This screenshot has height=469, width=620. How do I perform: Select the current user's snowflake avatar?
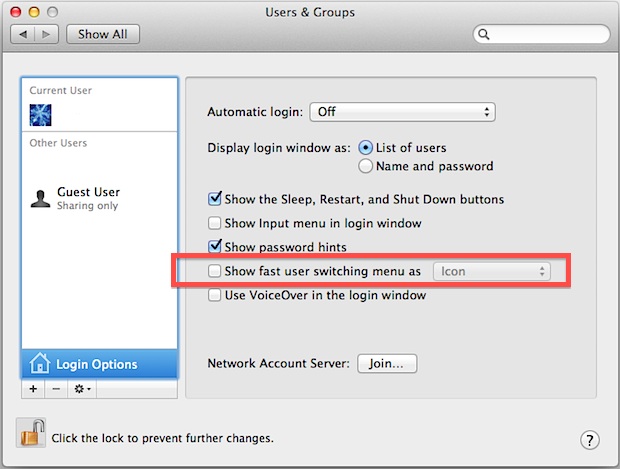[40, 115]
